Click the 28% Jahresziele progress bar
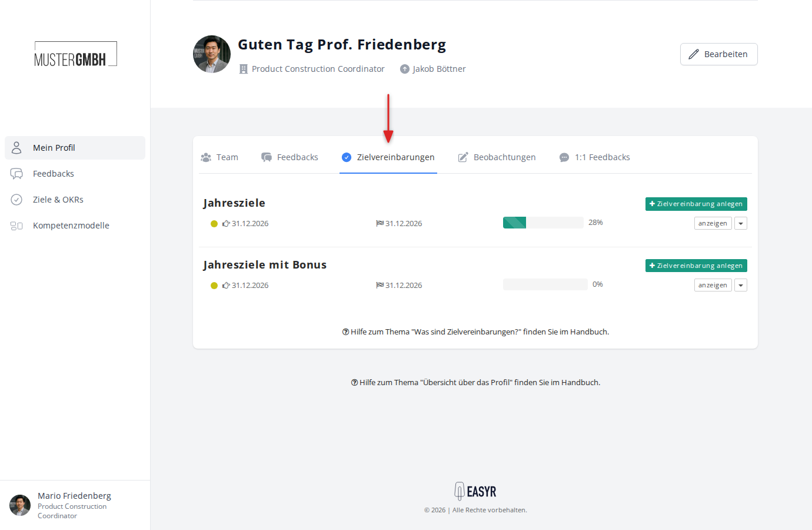The width and height of the screenshot is (812, 530). click(543, 223)
